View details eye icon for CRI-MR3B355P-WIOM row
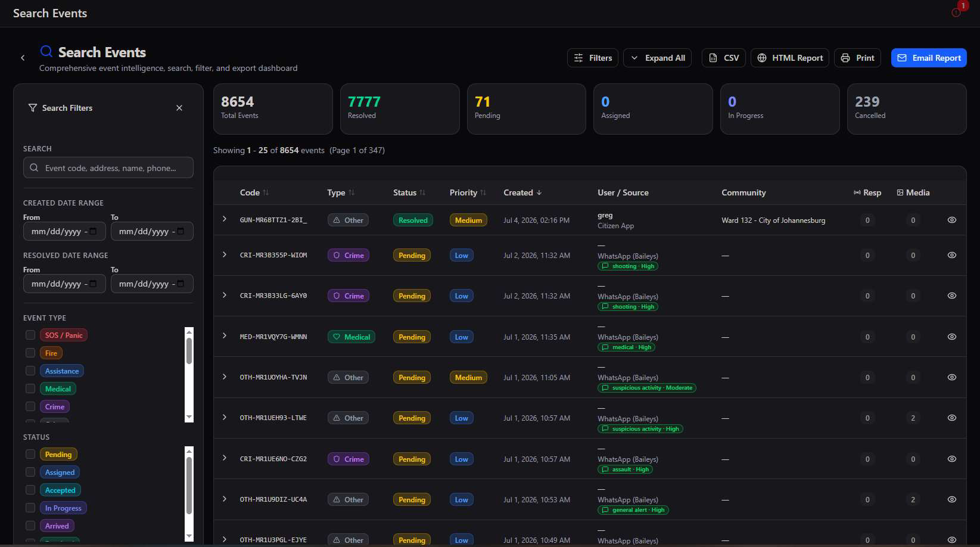The height and width of the screenshot is (547, 980). coord(952,255)
